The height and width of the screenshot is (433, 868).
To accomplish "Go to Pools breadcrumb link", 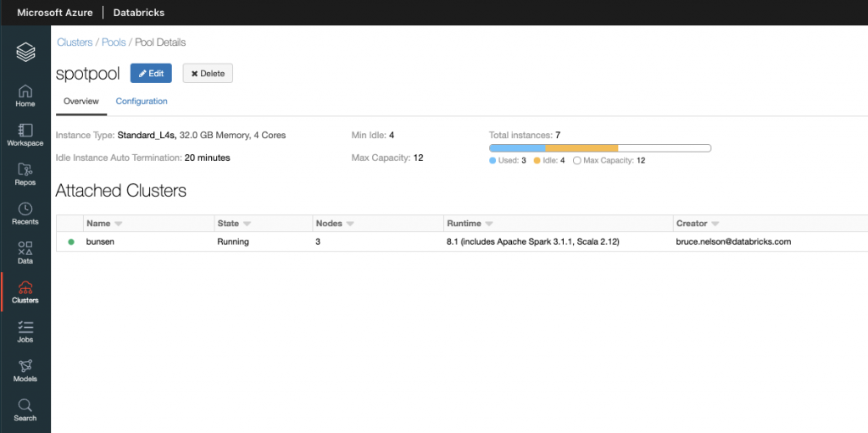I will 114,42.
